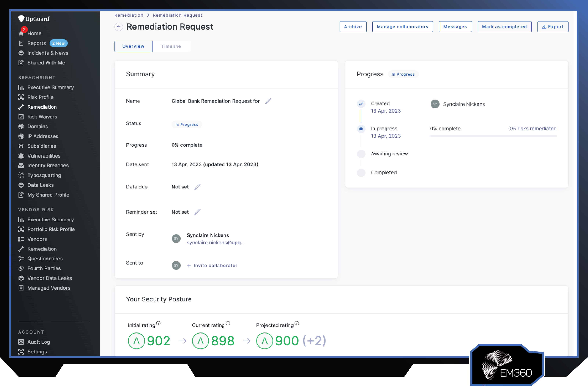The image size is (588, 392).
Task: Click the pencil icon next to Date due
Action: pos(197,187)
